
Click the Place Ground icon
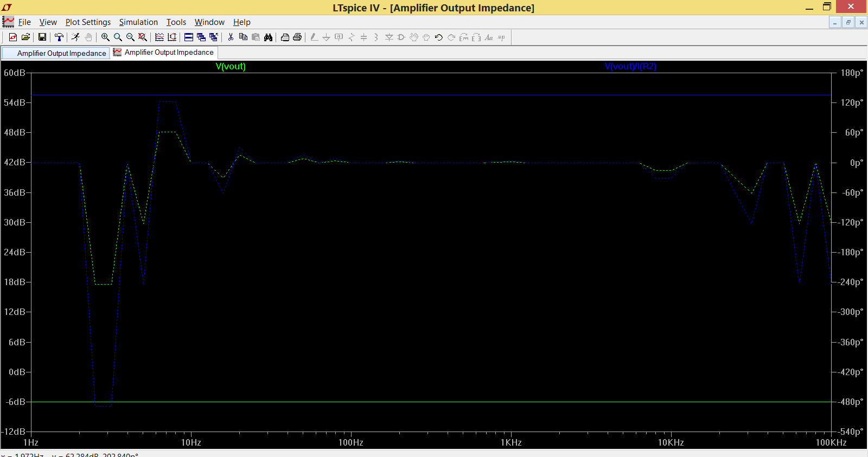click(x=326, y=37)
